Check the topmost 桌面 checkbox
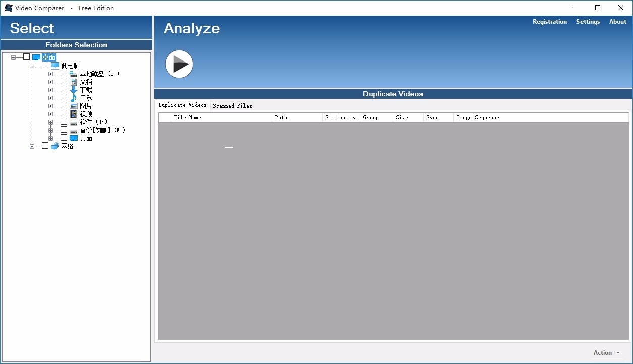Viewport: 633px width, 364px height. tap(26, 56)
